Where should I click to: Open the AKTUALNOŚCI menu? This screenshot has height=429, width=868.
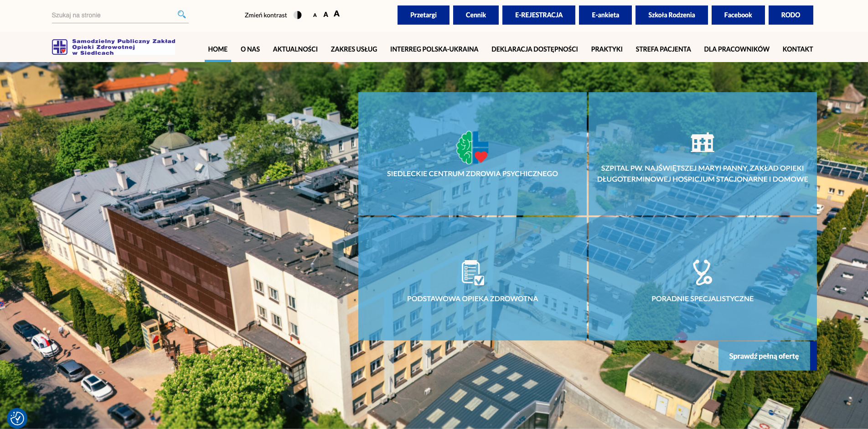(x=295, y=49)
